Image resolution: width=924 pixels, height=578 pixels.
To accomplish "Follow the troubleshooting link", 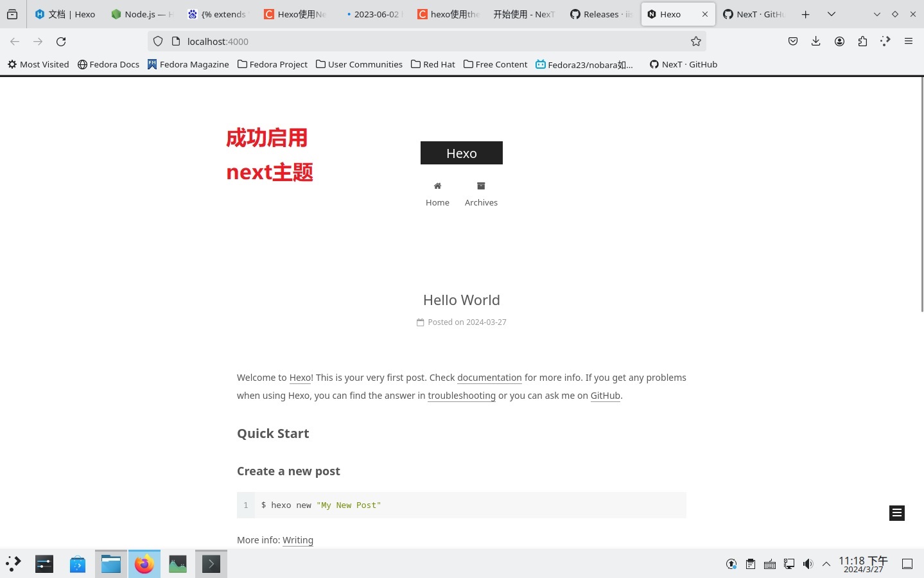I will coord(462,396).
